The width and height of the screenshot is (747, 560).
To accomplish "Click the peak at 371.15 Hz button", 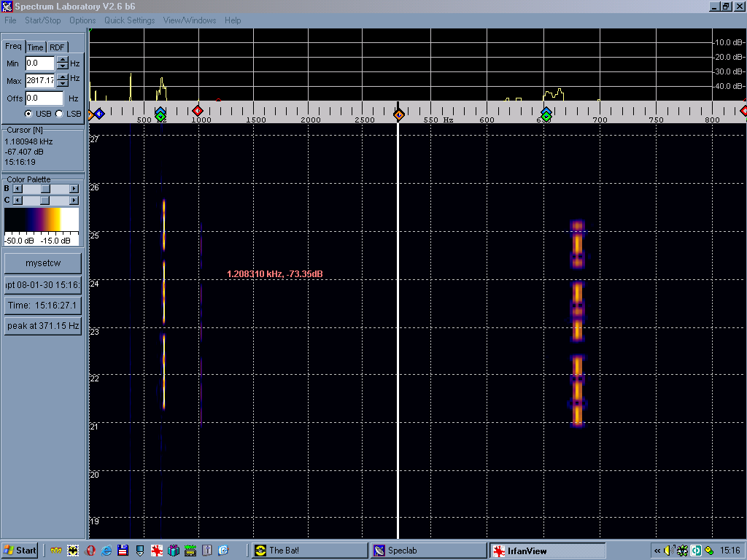I will [x=43, y=326].
